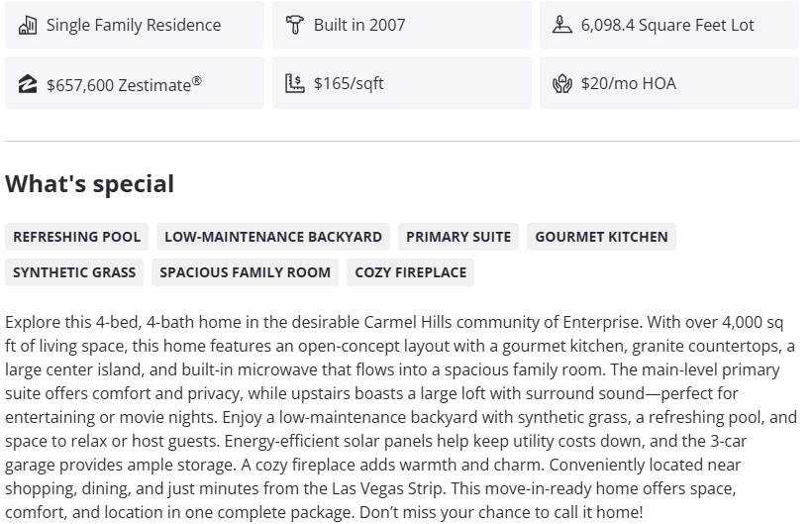Select the Low-Maintenance Backyard tag
This screenshot has width=812, height=524.
pyautogui.click(x=273, y=237)
